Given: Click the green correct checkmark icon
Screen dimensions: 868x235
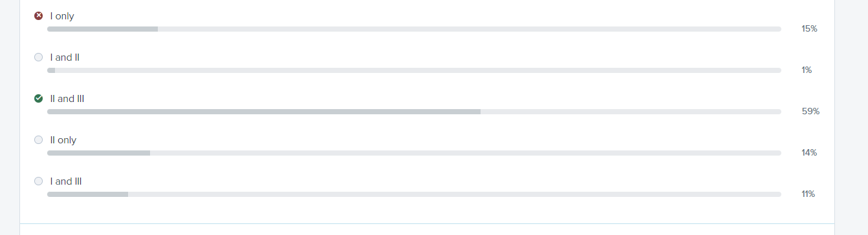Looking at the screenshot, I should [x=38, y=99].
